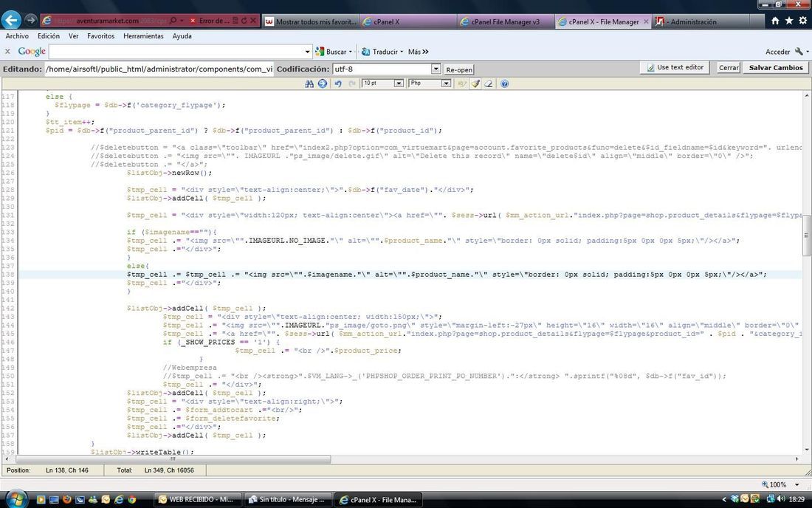Go back with the browser back arrow
Image resolution: width=812 pixels, height=508 pixels.
tap(11, 20)
